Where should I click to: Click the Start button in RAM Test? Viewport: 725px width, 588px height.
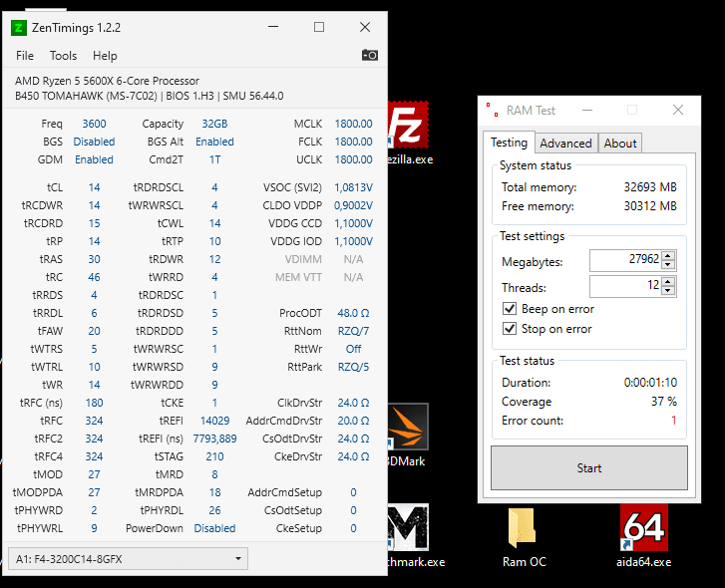click(589, 467)
